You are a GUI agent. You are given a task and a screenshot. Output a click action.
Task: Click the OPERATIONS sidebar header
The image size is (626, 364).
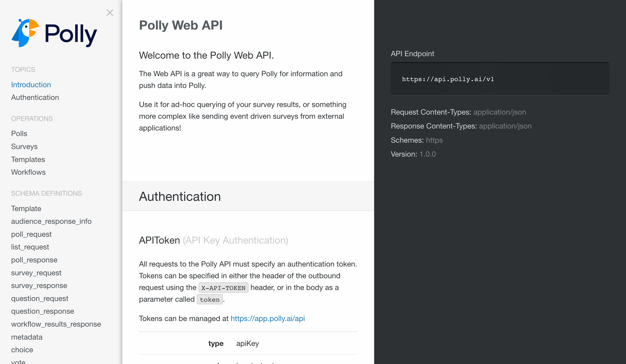(32, 118)
